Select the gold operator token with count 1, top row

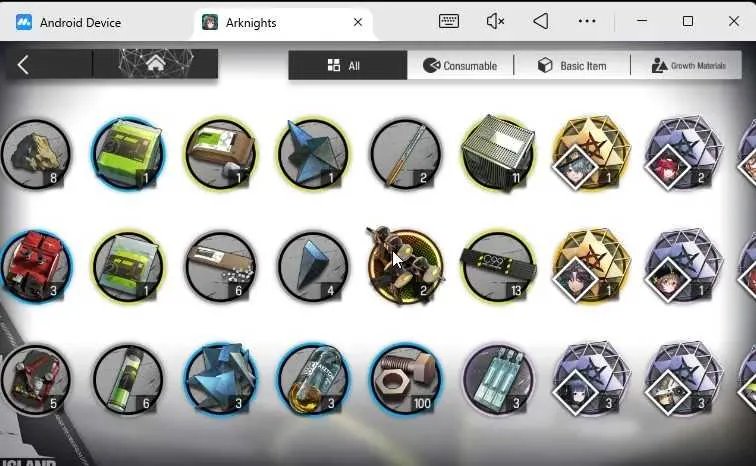click(x=591, y=153)
